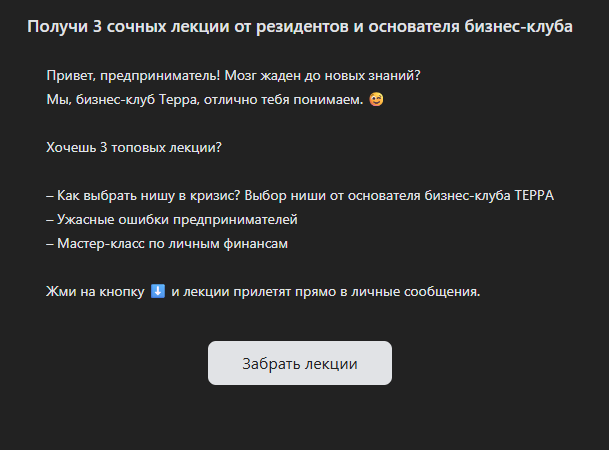
Task: Select the "Ужасные ошибки предпринимателей" item
Action: [x=172, y=220]
